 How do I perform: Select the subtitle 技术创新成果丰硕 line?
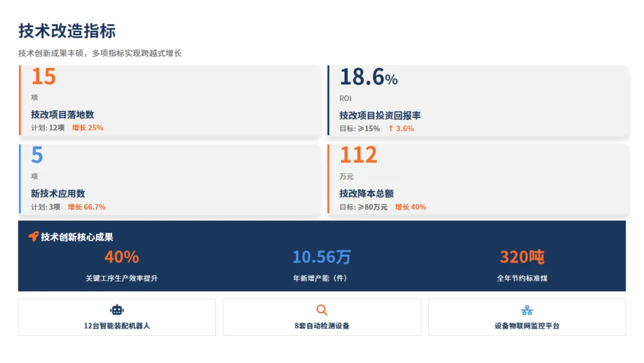pos(100,53)
